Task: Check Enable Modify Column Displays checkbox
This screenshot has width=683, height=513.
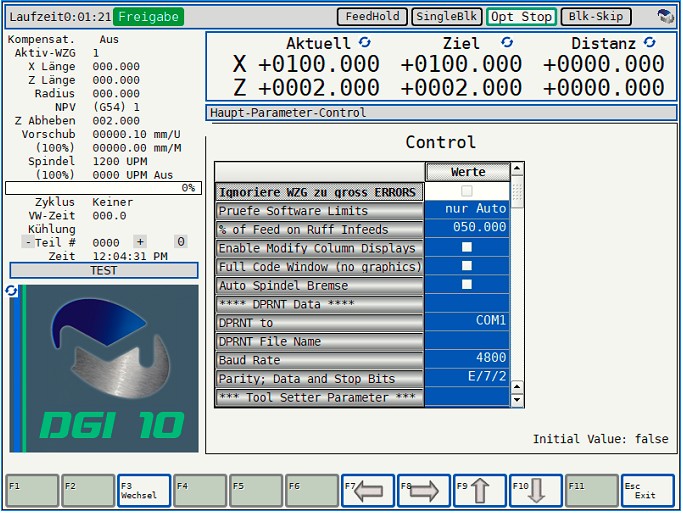Action: pyautogui.click(x=467, y=247)
